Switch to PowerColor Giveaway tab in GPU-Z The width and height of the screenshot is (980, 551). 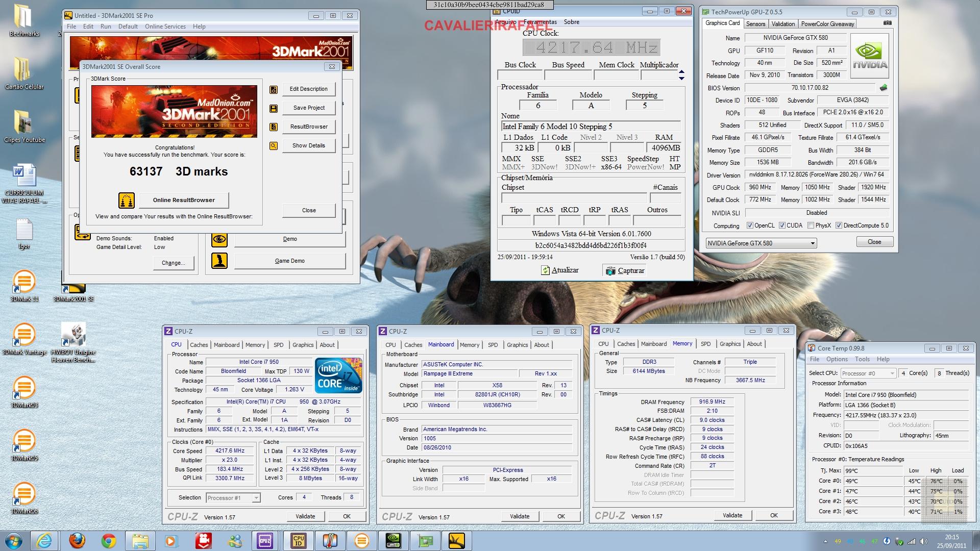point(827,24)
